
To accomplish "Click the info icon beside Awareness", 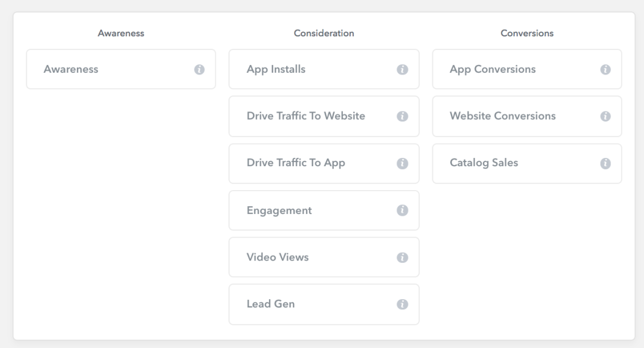I will pos(199,69).
